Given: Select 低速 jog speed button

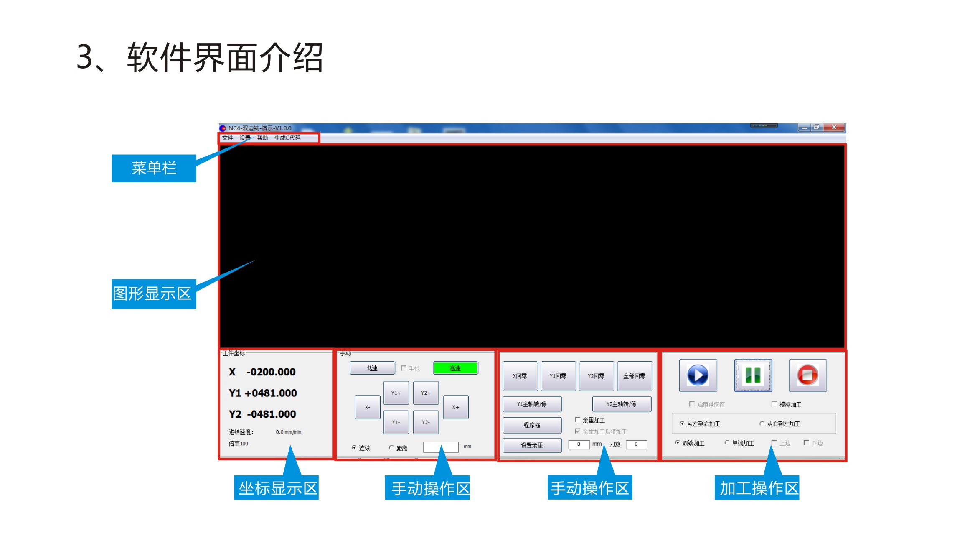Looking at the screenshot, I should click(372, 368).
